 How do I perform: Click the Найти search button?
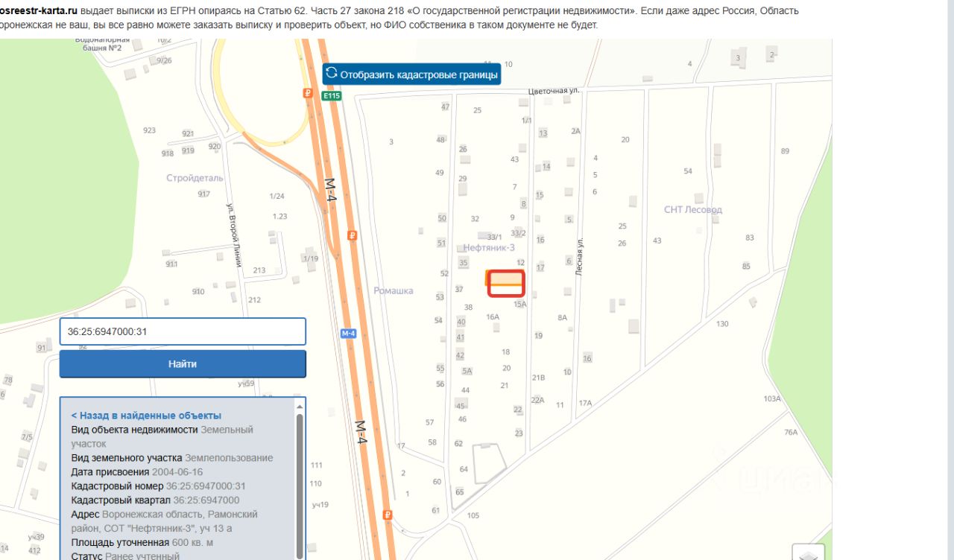tap(183, 364)
